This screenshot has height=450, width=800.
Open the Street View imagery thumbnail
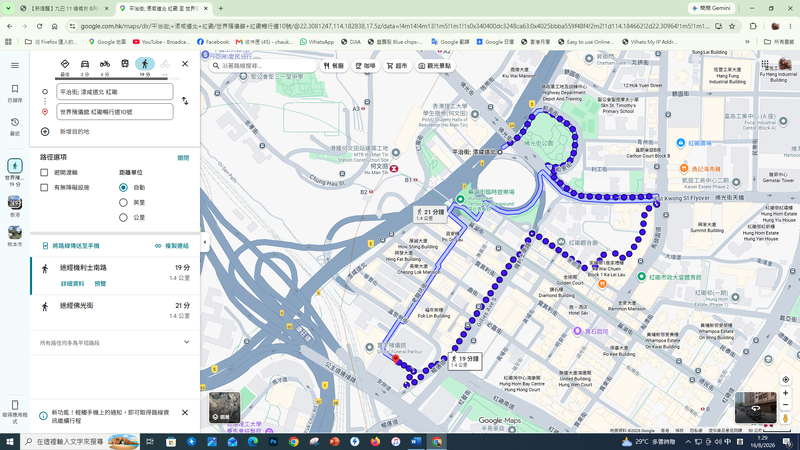click(756, 407)
